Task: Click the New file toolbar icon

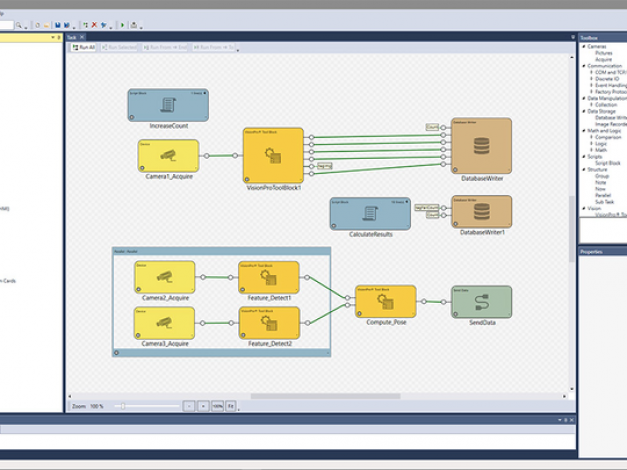Action: (38, 25)
